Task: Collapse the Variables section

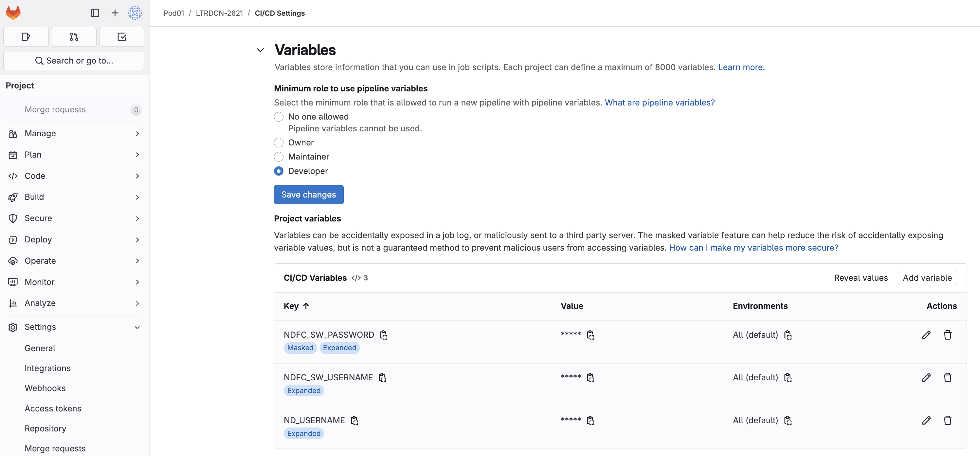Action: click(x=261, y=50)
